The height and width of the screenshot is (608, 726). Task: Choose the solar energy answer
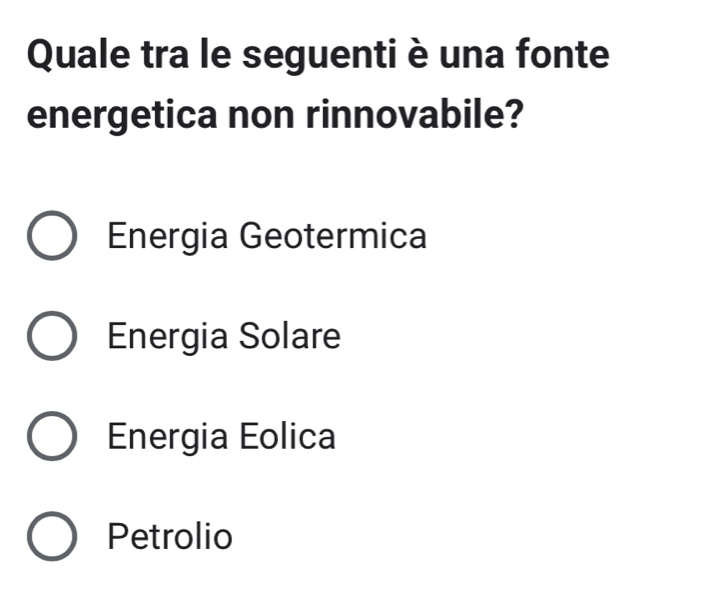(x=51, y=337)
